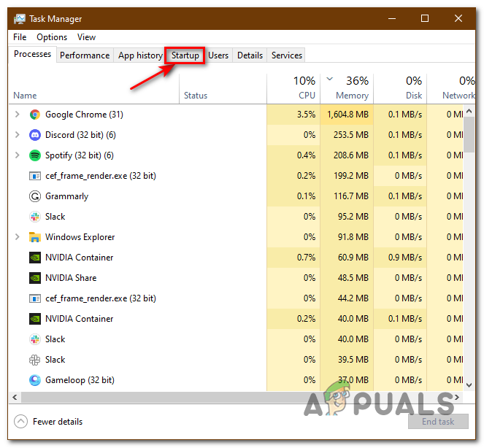
Task: Click the 0.9 MB/s disk cell
Action: pyautogui.click(x=400, y=258)
